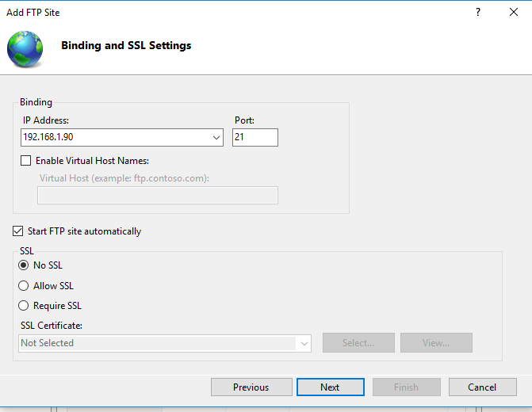Click the Finish button

click(407, 387)
